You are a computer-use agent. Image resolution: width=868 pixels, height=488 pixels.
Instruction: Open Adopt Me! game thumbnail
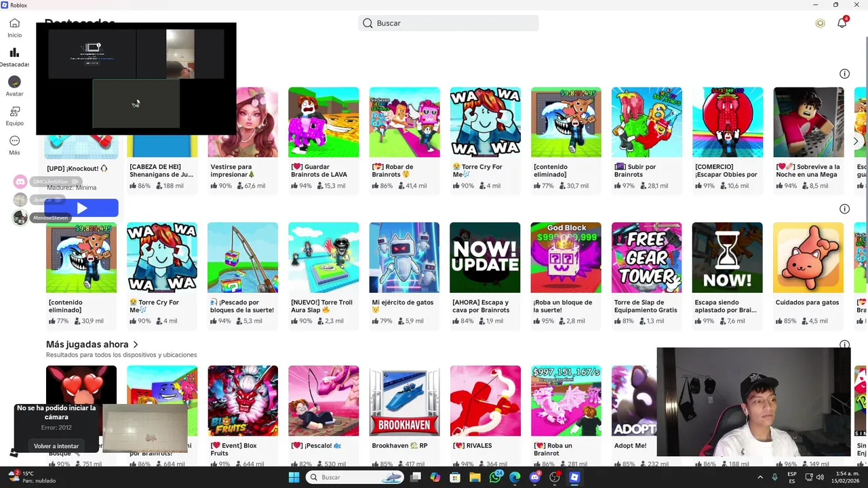[634, 401]
